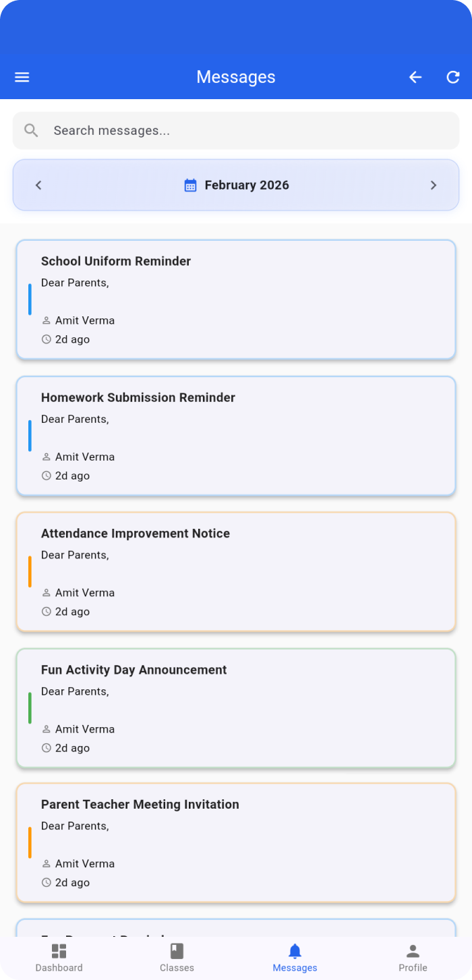The width and height of the screenshot is (472, 980).
Task: Open the Parent Teacher Meeting Invitation
Action: pyautogui.click(x=236, y=842)
